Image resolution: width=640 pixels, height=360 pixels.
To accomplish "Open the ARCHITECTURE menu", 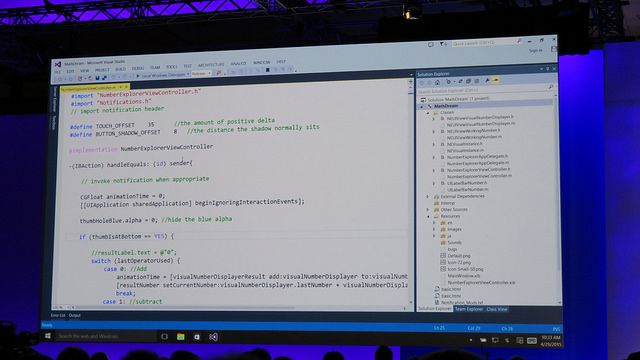I will coord(211,65).
